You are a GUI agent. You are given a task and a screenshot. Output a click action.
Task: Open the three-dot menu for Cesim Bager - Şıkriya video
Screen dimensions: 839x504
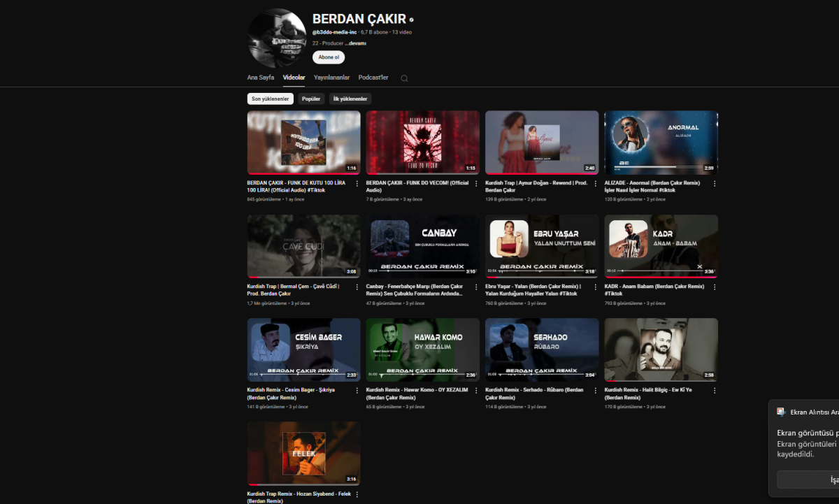[357, 390]
